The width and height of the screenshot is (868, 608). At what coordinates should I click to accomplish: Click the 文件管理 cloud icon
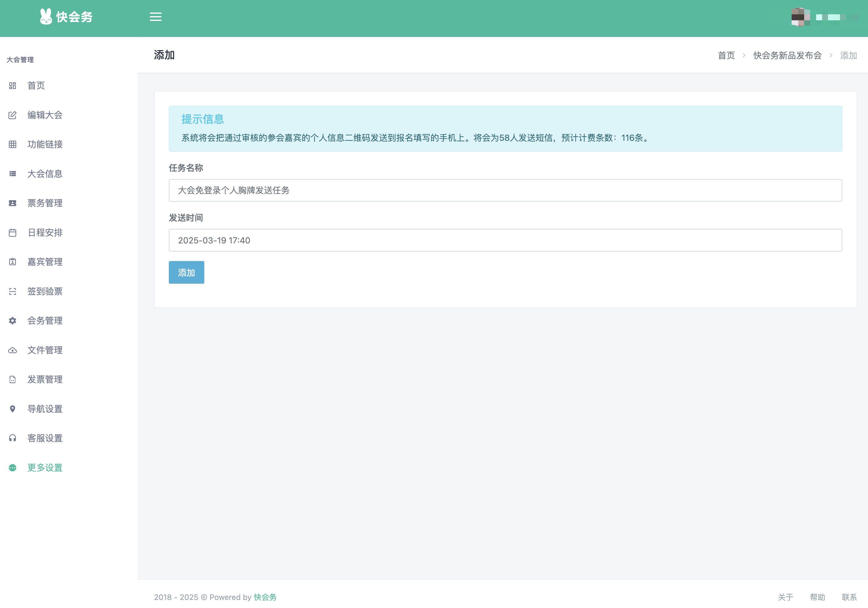[13, 350]
